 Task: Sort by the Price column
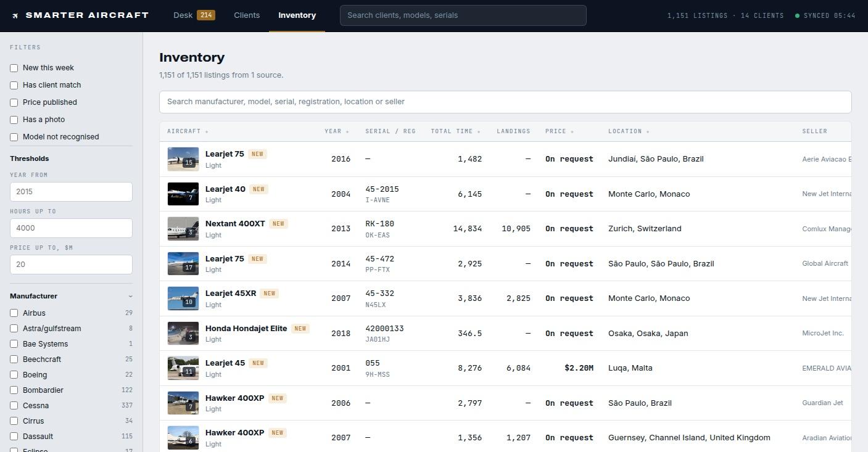(559, 131)
